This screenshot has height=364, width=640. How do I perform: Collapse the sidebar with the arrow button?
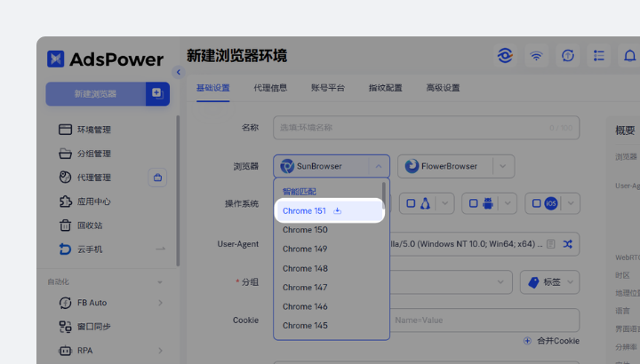point(179,72)
